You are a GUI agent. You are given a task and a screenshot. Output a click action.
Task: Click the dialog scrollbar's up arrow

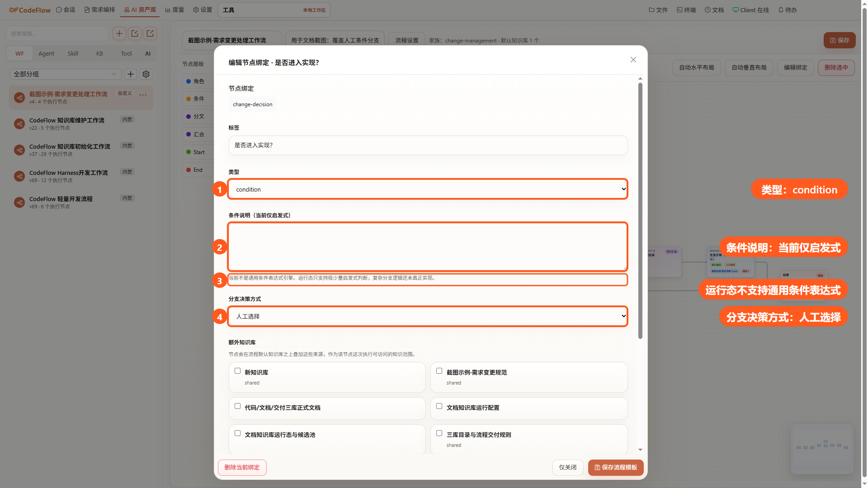point(640,79)
